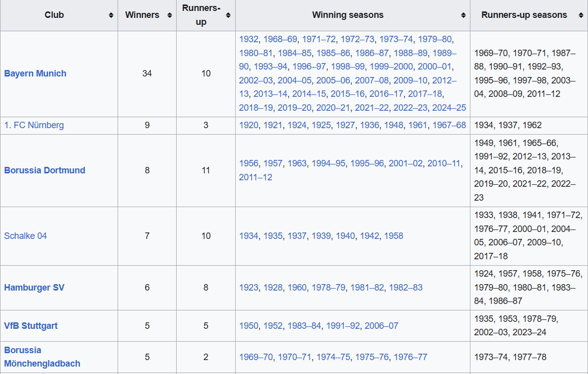Open Bayern's 1999–2000 season link
Image resolution: width=588 pixels, height=374 pixels.
391,67
